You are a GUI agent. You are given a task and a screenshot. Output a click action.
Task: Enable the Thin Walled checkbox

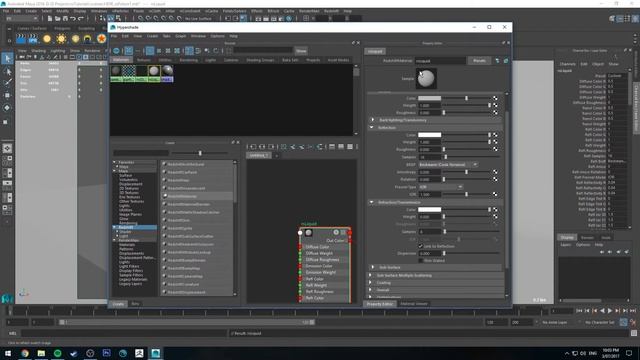pyautogui.click(x=420, y=260)
